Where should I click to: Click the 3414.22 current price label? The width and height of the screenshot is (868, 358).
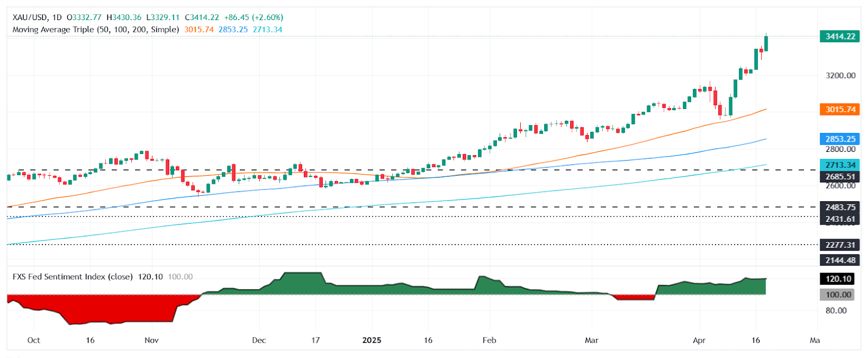point(840,36)
